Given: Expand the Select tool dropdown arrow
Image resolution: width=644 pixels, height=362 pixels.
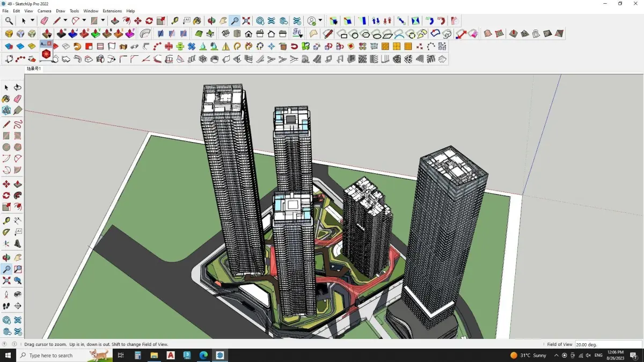Looking at the screenshot, I should point(32,21).
